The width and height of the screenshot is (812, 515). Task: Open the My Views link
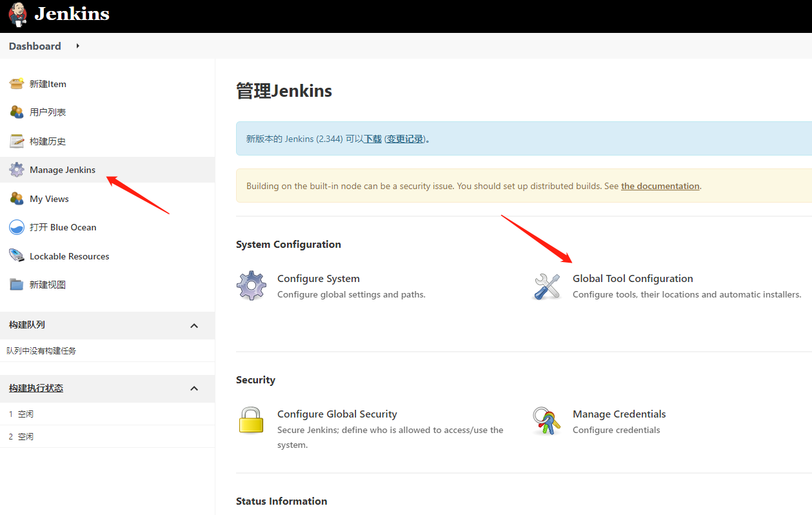[49, 199]
